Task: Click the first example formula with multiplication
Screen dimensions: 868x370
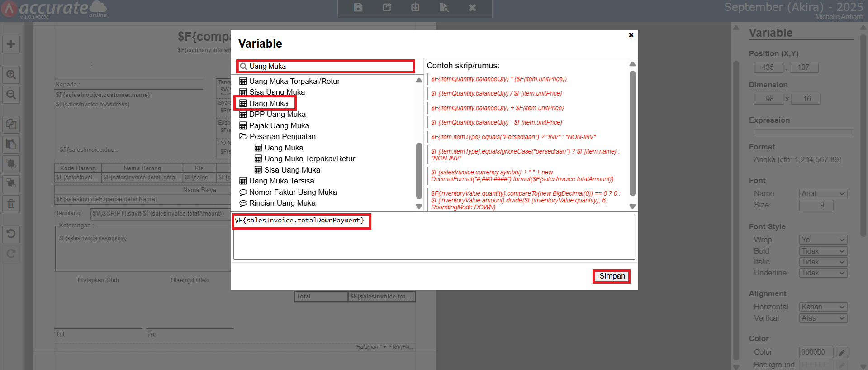Action: coord(498,79)
